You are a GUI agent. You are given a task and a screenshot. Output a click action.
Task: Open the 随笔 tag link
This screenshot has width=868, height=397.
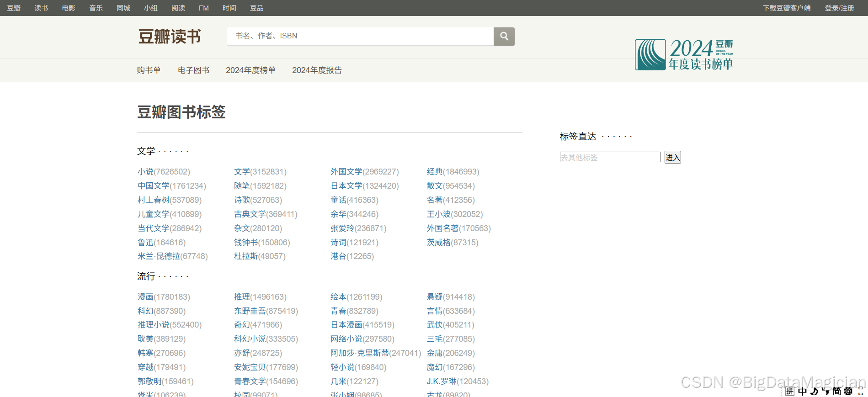coord(242,186)
